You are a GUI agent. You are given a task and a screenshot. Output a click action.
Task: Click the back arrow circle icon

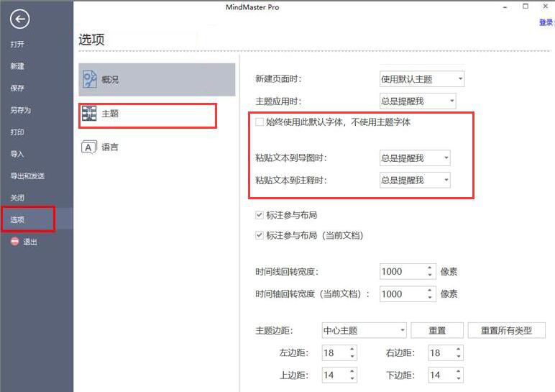(19, 19)
